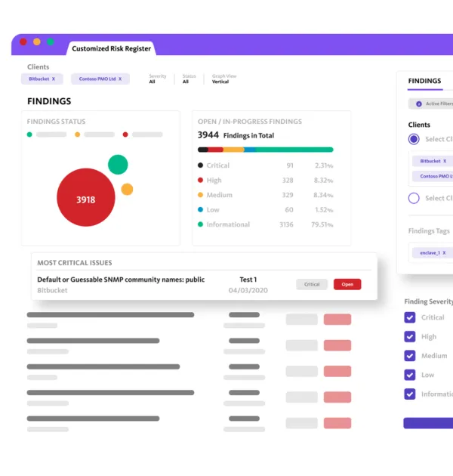Click the green legend dot in Findings Status
The width and height of the screenshot is (453, 476).
29,134
